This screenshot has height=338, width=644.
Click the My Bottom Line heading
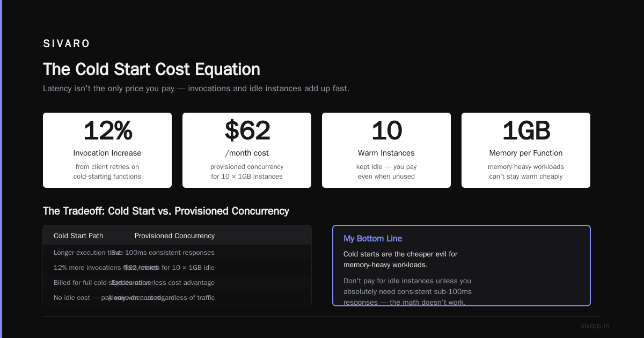[372, 239]
